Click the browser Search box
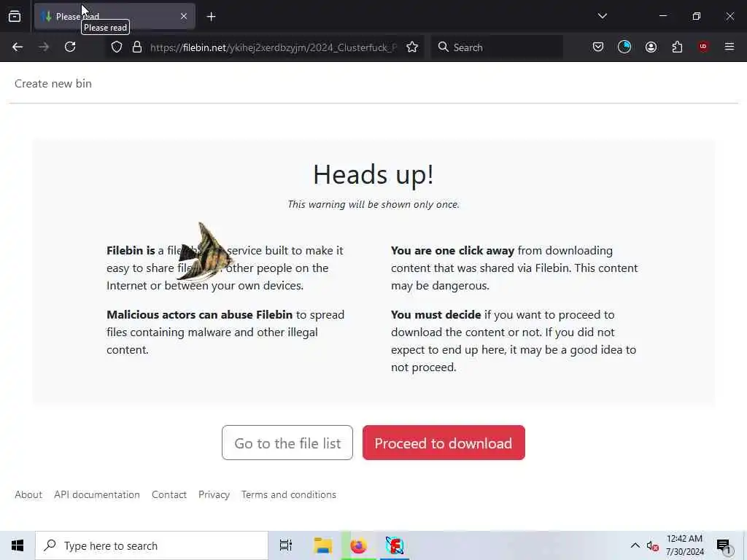This screenshot has height=560, width=747. point(497,47)
